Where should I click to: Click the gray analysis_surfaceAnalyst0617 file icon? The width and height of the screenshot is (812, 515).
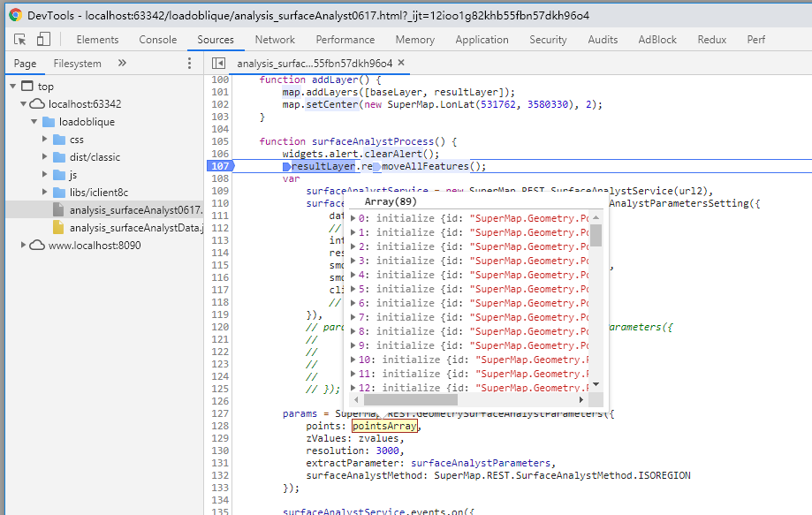coord(58,209)
